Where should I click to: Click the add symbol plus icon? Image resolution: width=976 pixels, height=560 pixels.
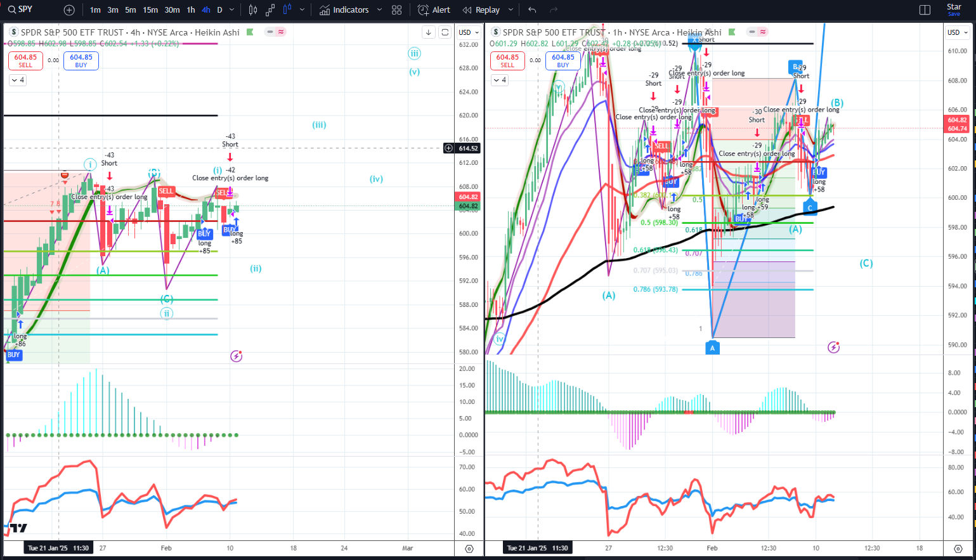(69, 10)
